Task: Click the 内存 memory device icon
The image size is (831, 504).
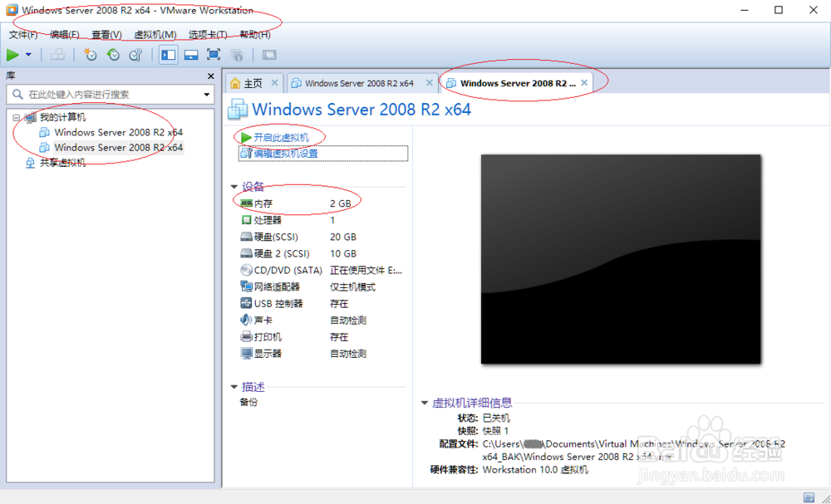Action: (x=246, y=203)
